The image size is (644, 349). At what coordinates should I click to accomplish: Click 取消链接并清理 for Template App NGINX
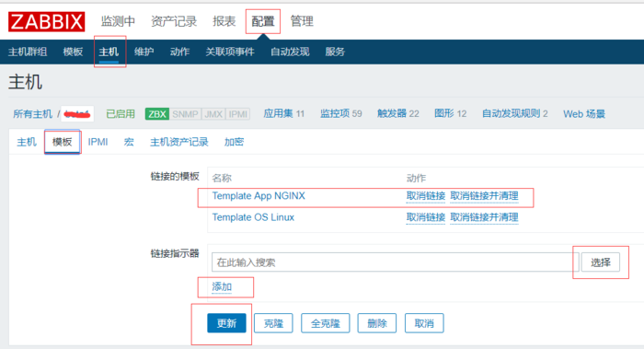tap(484, 196)
